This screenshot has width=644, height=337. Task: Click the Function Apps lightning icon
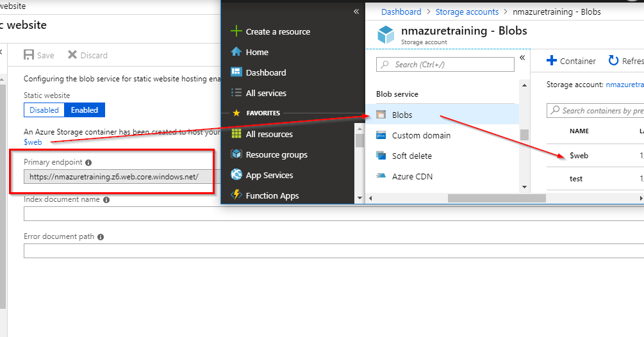(x=236, y=195)
